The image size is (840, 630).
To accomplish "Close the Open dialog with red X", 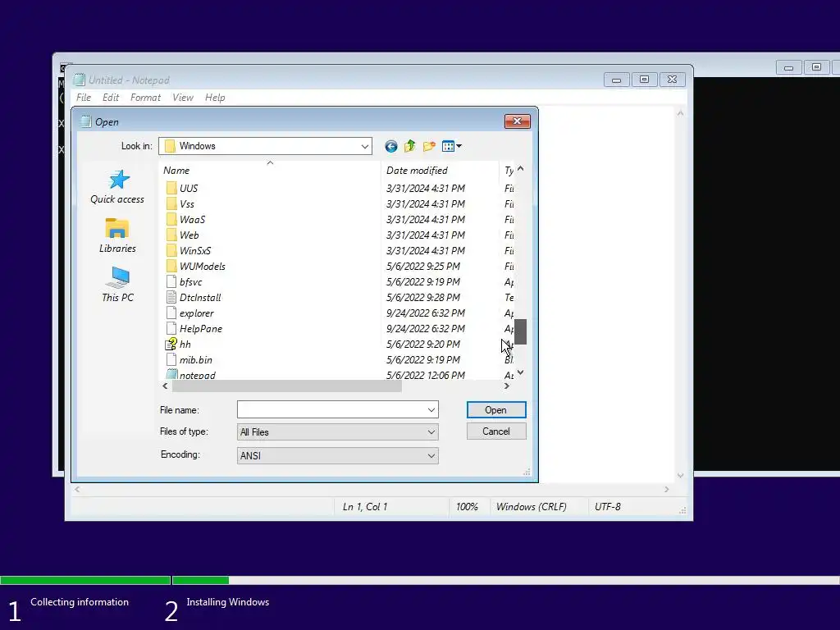I will coord(517,121).
